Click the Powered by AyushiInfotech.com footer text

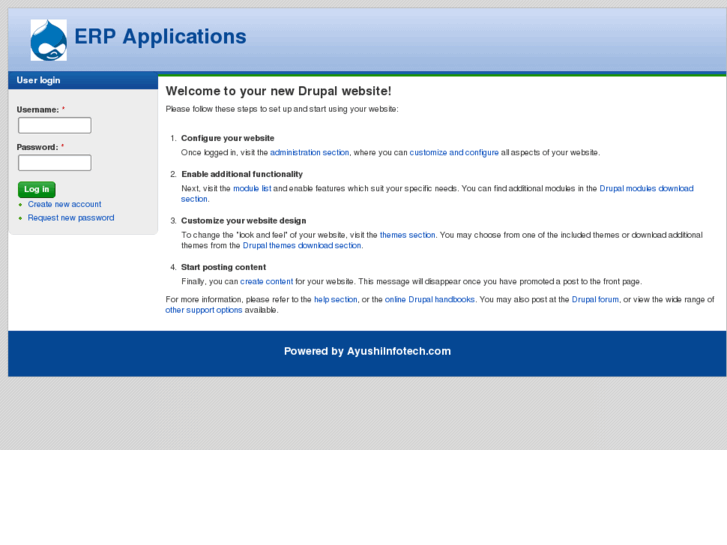tap(367, 352)
